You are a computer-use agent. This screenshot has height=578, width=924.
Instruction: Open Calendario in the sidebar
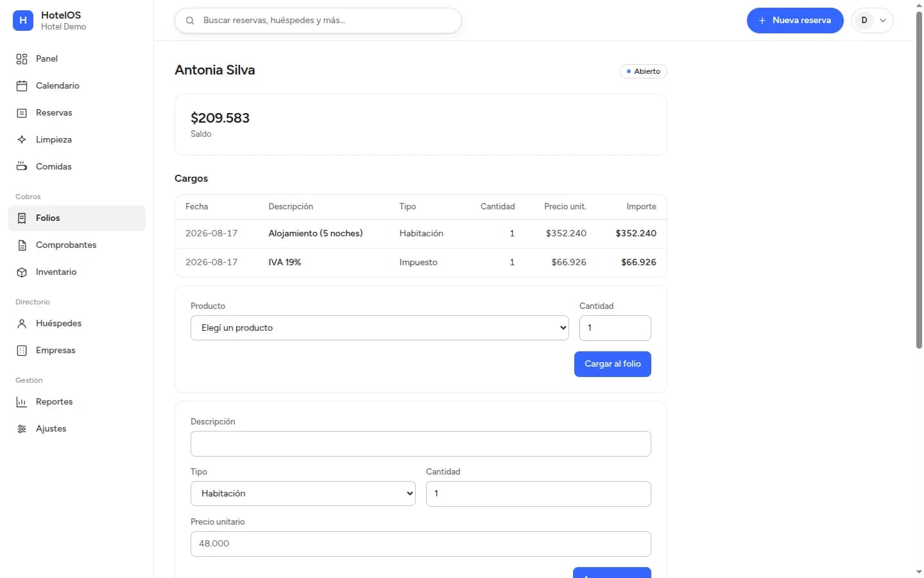(77, 86)
